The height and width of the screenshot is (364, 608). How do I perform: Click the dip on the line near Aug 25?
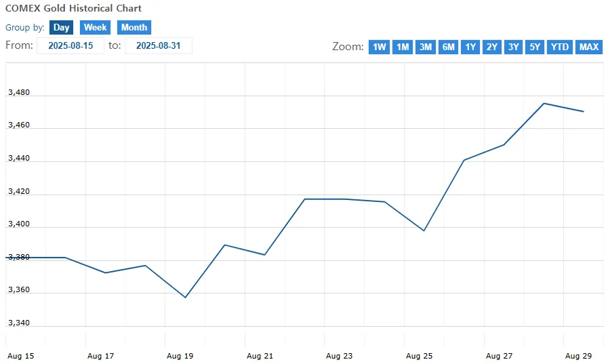point(424,230)
